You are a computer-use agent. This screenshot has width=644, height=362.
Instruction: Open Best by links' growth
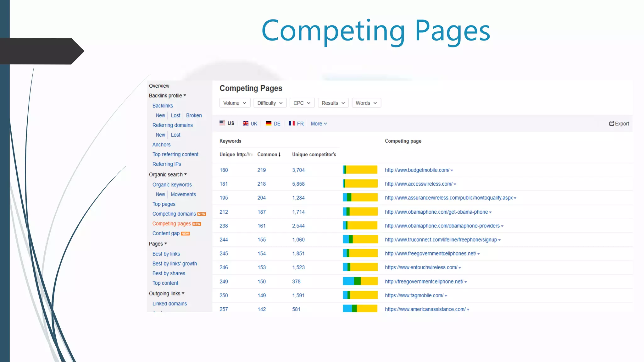point(175,264)
